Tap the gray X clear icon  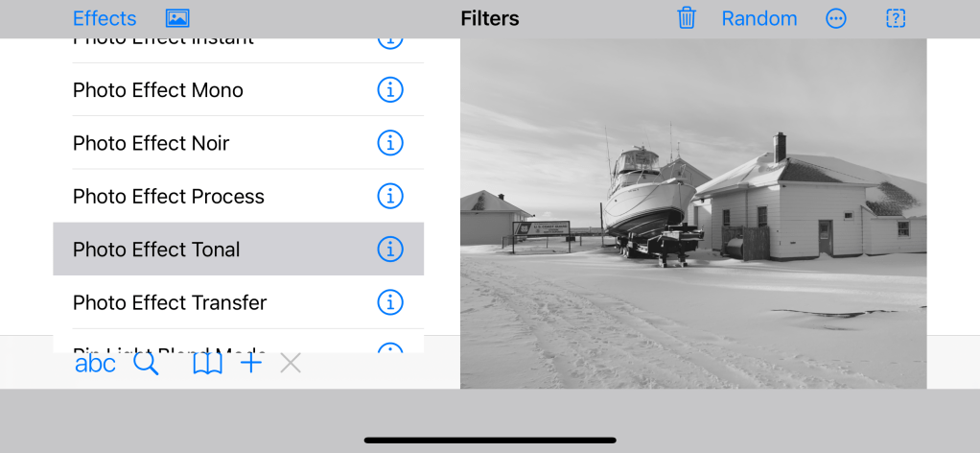(291, 363)
